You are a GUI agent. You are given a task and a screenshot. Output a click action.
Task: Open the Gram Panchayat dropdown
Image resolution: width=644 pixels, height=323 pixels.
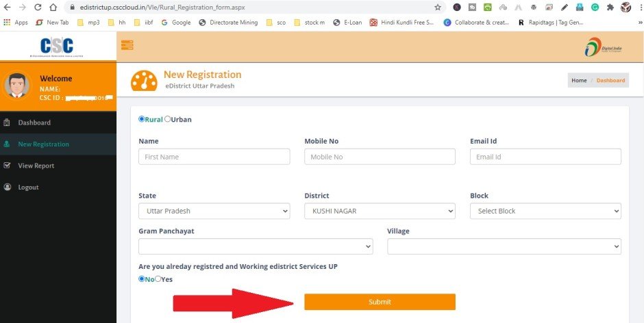pyautogui.click(x=256, y=246)
